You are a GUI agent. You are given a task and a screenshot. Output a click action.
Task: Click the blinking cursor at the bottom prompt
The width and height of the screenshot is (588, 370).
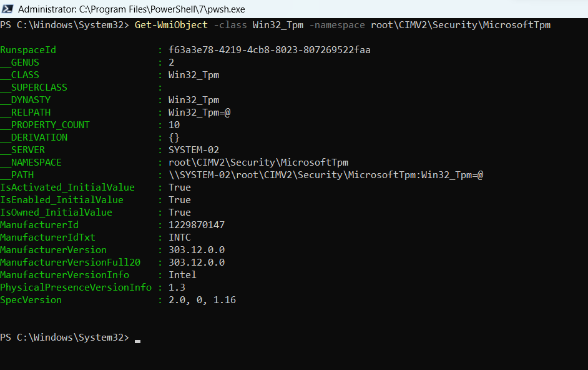[137, 341]
